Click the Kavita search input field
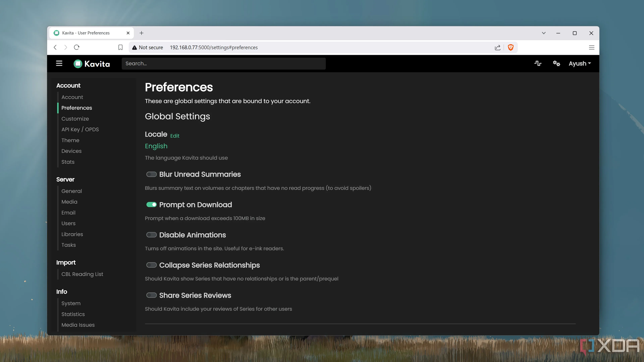 pyautogui.click(x=224, y=64)
